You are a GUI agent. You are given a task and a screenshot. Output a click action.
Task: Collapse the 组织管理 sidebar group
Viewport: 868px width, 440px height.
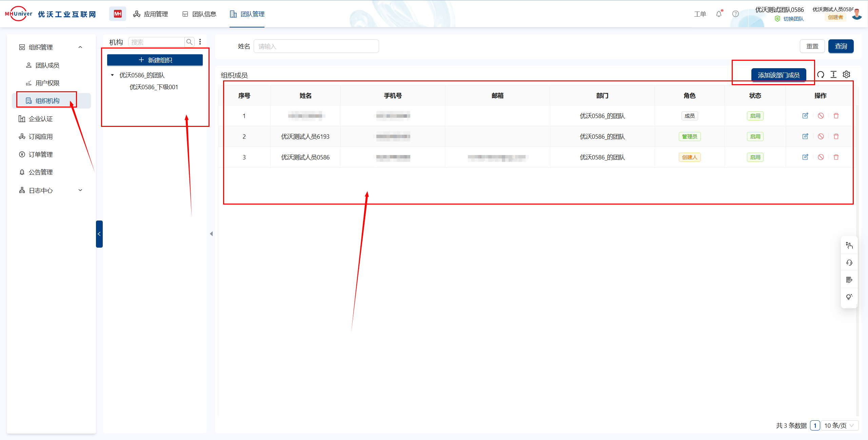pyautogui.click(x=80, y=47)
